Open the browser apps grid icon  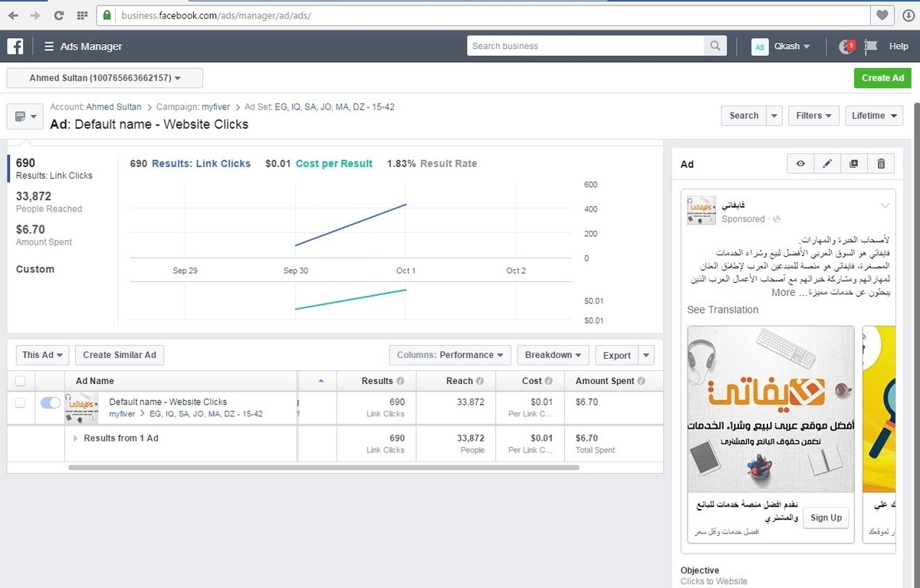(82, 15)
